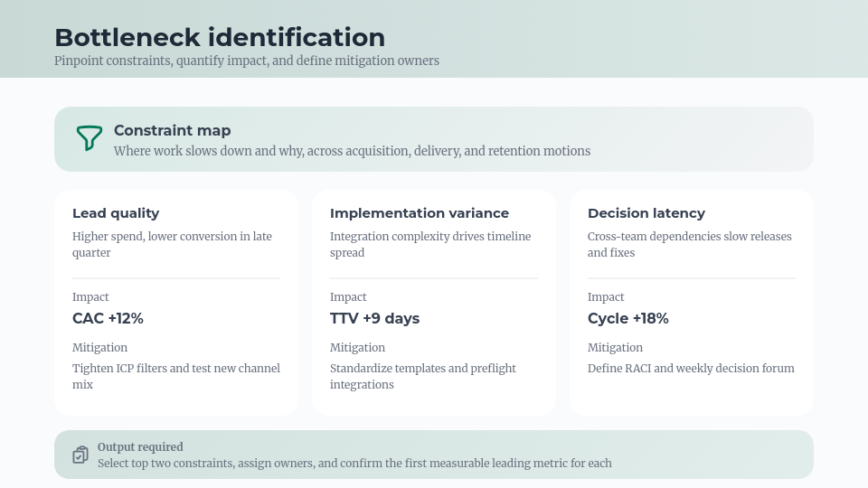
Task: Click the funnel icon beside Constraint map
Action: [x=89, y=138]
